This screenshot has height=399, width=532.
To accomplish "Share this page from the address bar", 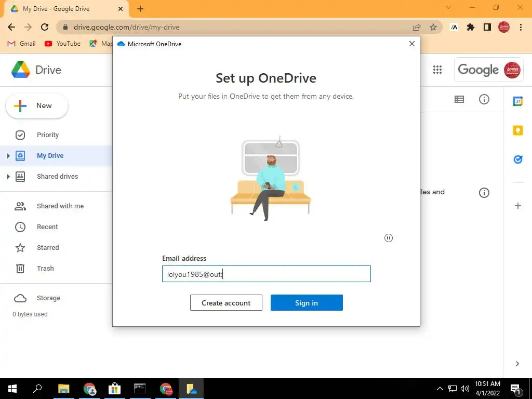I will [x=417, y=27].
